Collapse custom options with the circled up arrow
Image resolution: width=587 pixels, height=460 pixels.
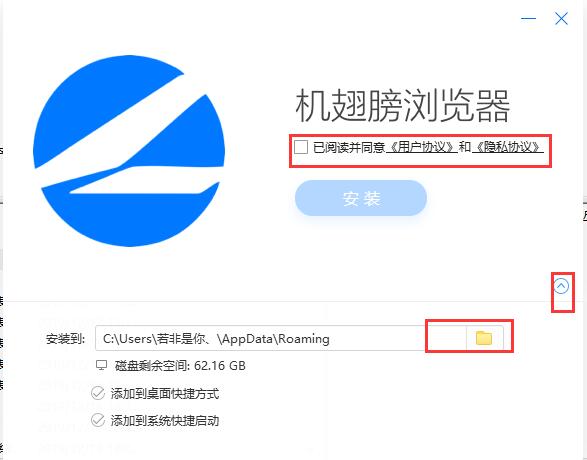561,286
